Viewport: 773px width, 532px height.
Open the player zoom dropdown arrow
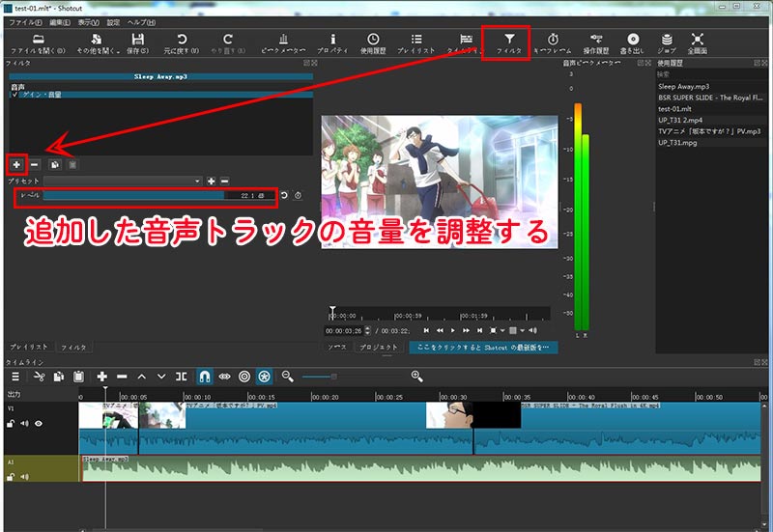pyautogui.click(x=502, y=330)
